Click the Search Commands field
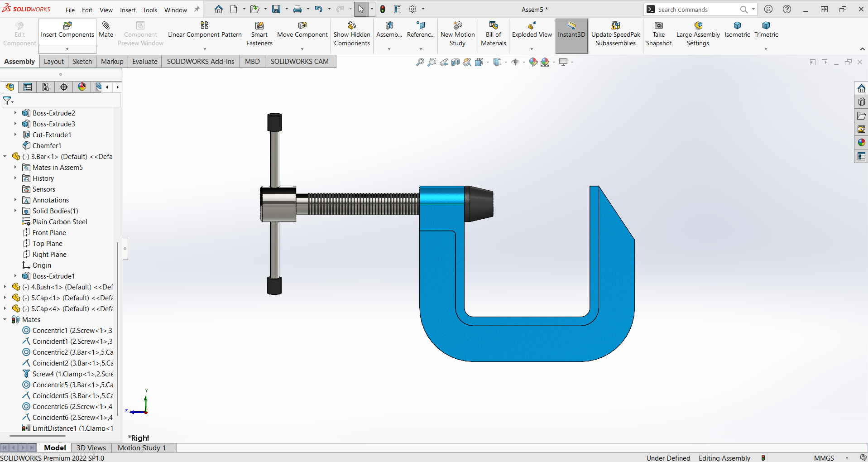Viewport: 868px width, 462px height. [697, 10]
